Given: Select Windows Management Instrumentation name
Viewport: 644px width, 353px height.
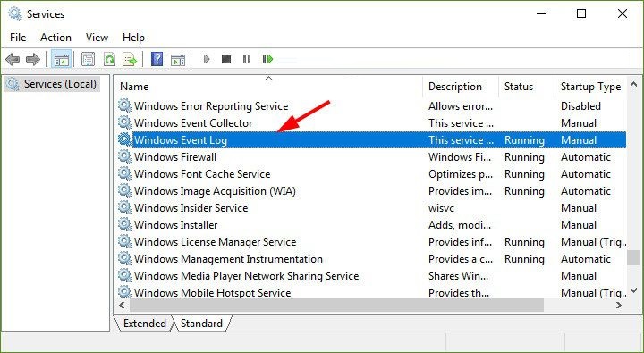Looking at the screenshot, I should (228, 259).
